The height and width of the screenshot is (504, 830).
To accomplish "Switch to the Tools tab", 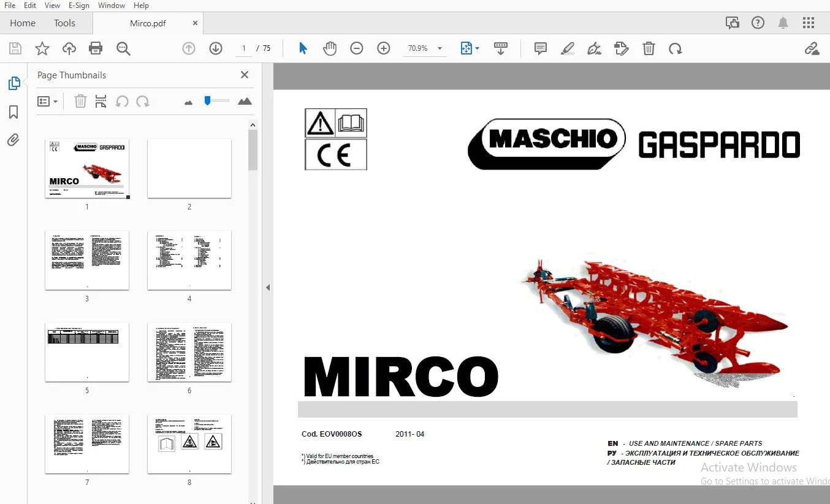I will pyautogui.click(x=64, y=23).
